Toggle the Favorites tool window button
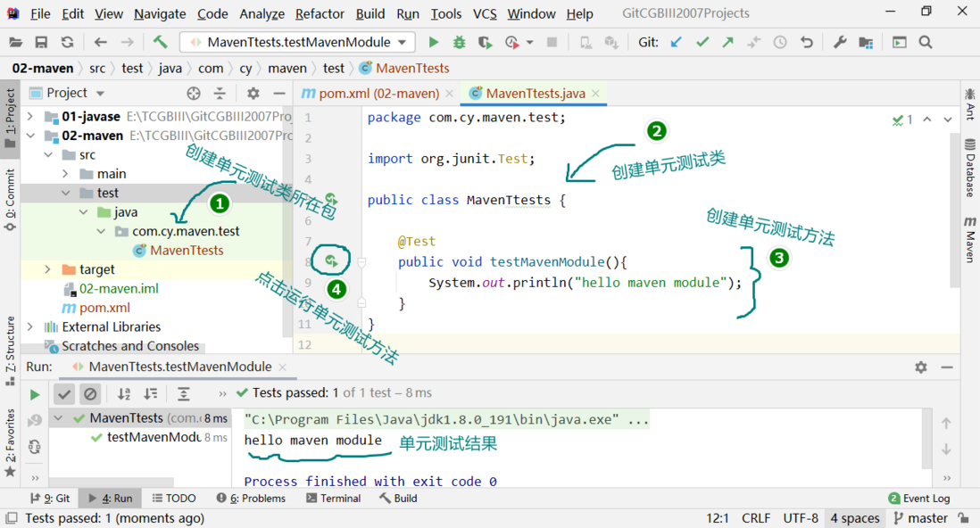The width and height of the screenshot is (980, 528). pos(10,442)
